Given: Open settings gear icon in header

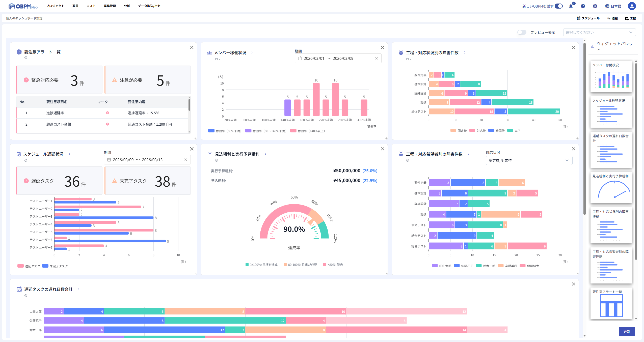Looking at the screenshot, I should 595,6.
